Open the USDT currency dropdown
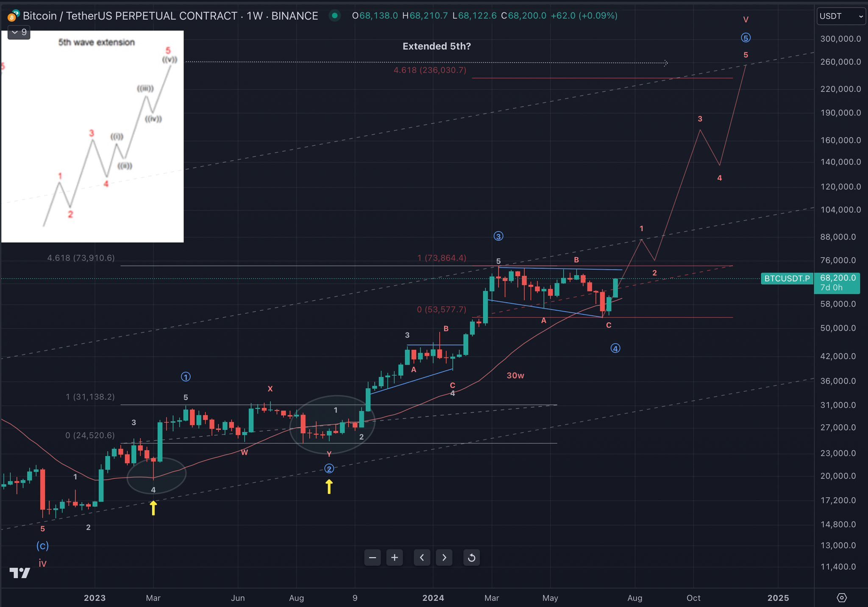 click(841, 16)
